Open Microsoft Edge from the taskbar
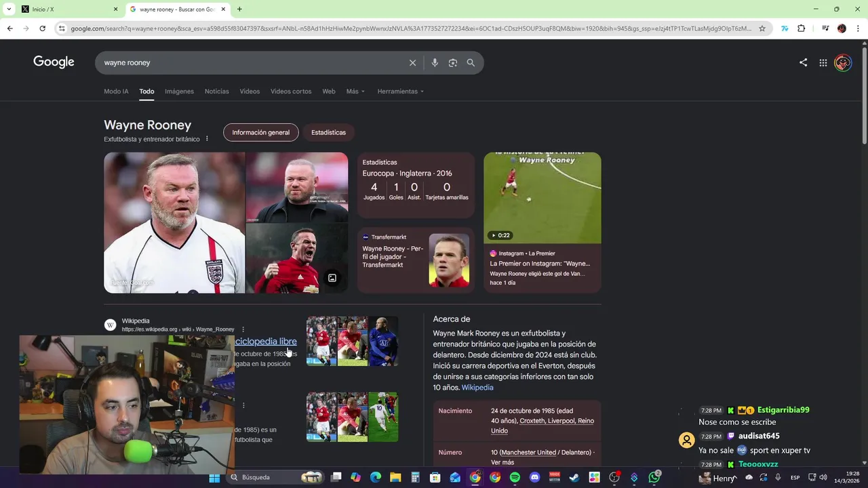Viewport: 868px width, 488px height. (376, 478)
